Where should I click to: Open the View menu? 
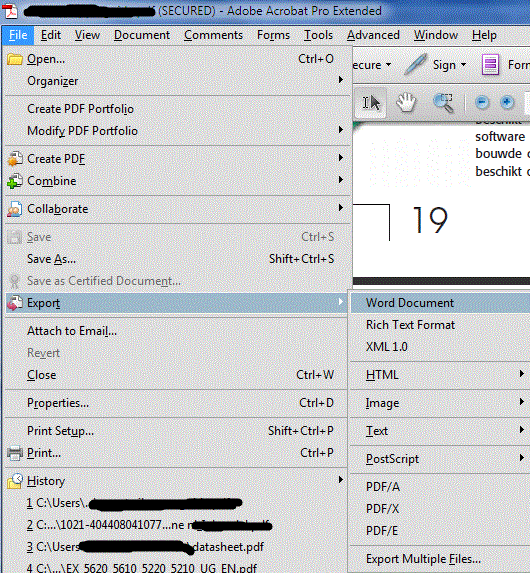point(87,35)
